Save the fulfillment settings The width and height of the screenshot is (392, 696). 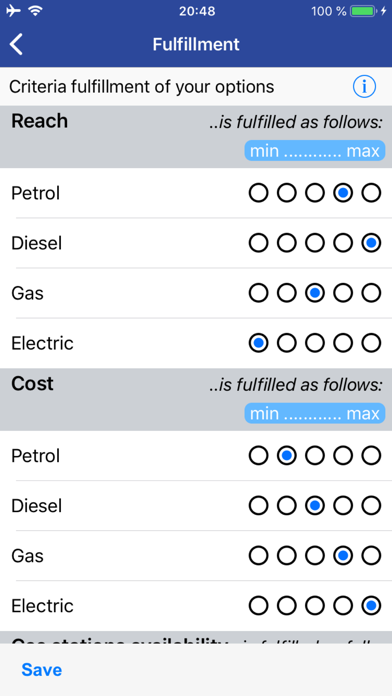42,670
